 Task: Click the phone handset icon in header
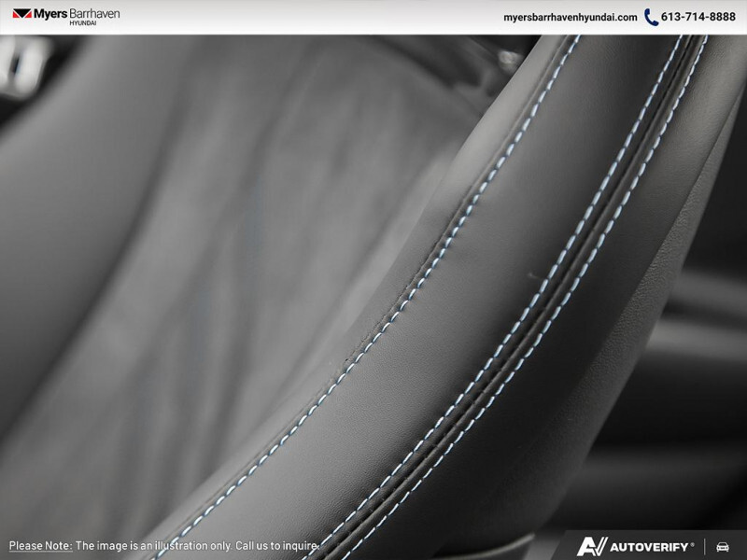(x=651, y=17)
